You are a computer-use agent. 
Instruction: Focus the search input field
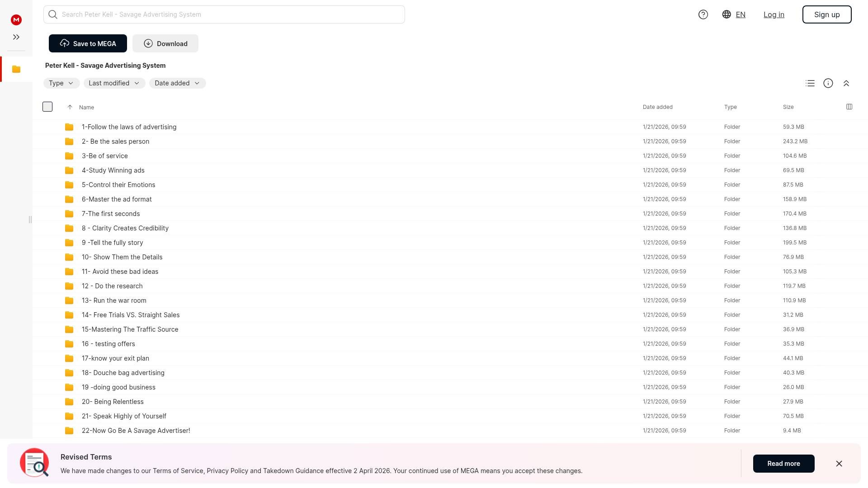(x=226, y=14)
